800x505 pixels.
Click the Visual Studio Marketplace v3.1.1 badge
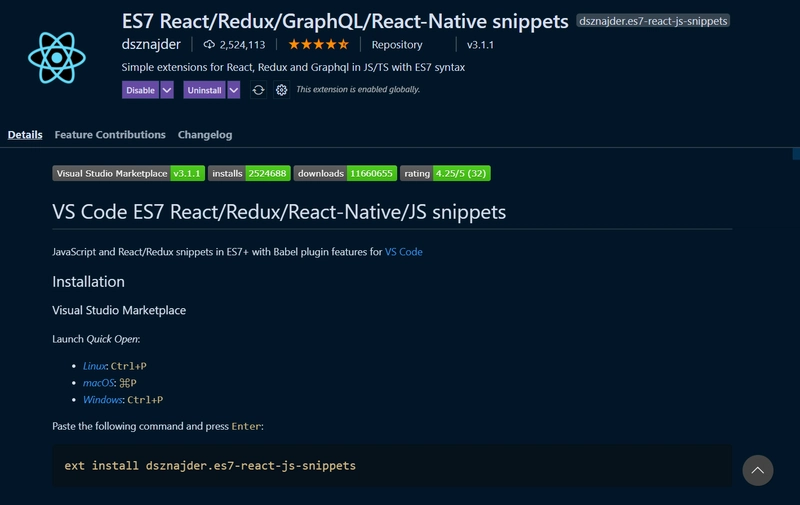point(129,173)
